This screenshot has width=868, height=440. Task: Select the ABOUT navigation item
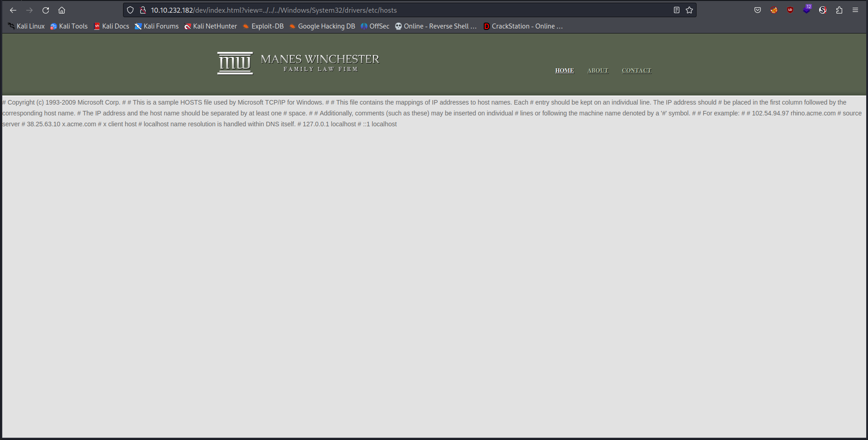click(598, 71)
